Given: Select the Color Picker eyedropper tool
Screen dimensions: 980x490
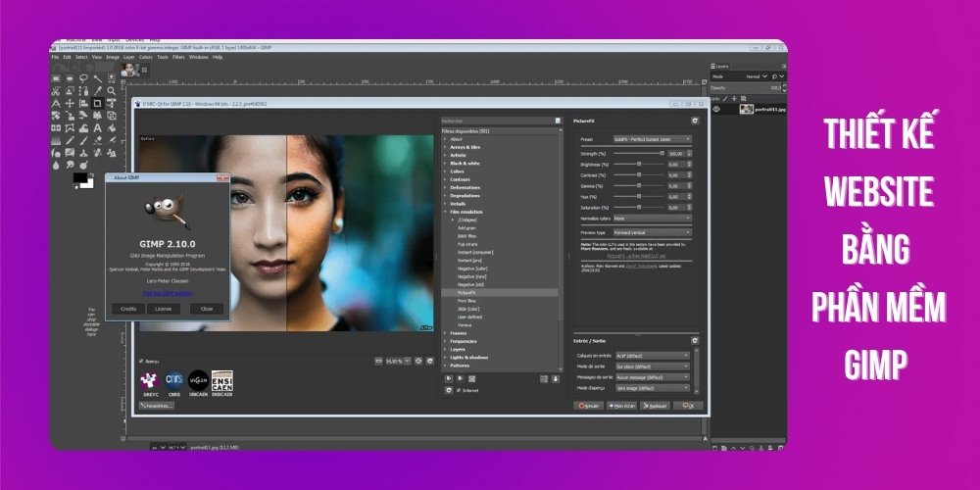Looking at the screenshot, I should pyautogui.click(x=97, y=91).
